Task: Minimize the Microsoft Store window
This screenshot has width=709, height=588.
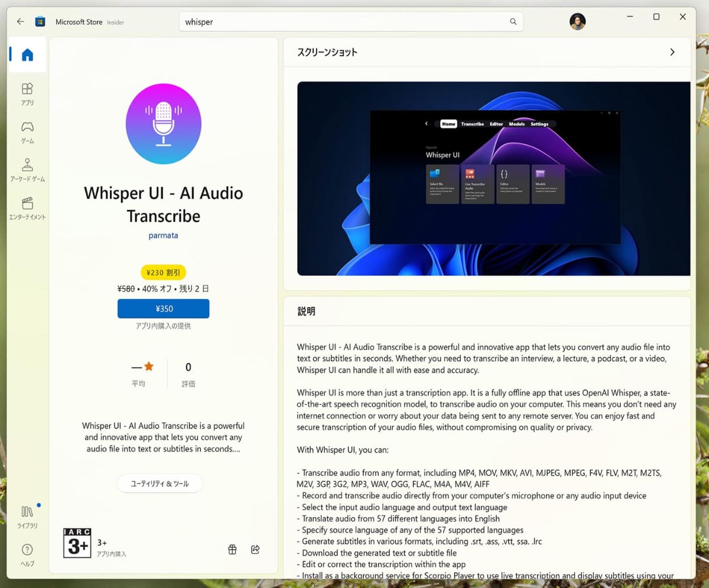Action: 629,17
